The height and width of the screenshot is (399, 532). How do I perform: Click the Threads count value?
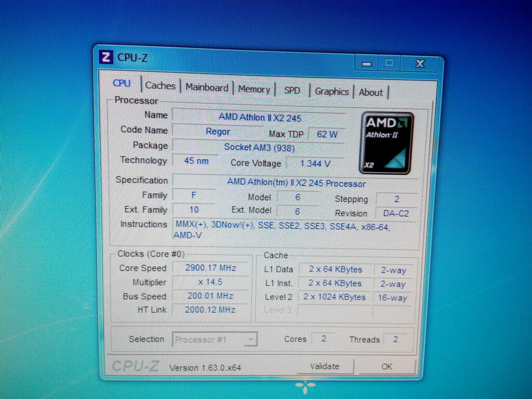point(395,339)
